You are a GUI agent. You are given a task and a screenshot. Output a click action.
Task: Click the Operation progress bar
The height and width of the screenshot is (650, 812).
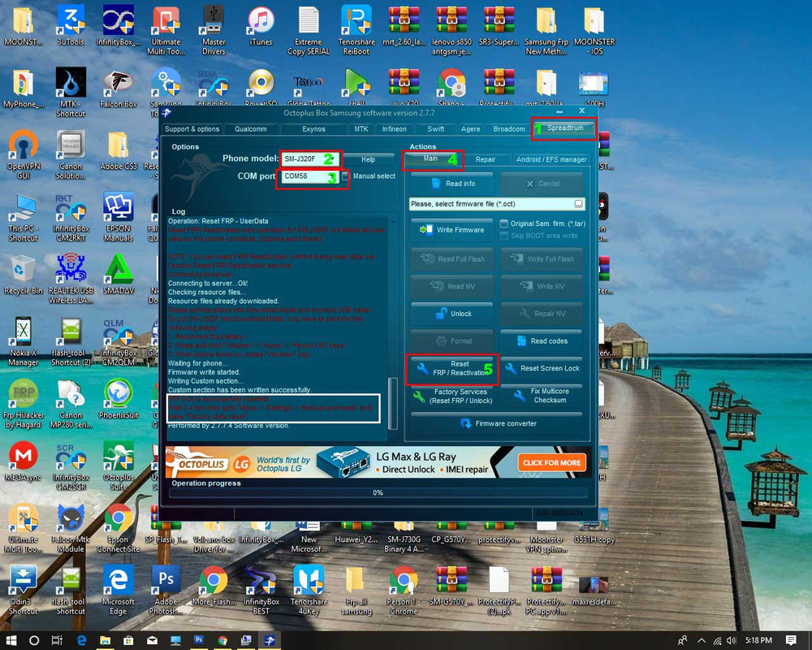click(x=378, y=493)
